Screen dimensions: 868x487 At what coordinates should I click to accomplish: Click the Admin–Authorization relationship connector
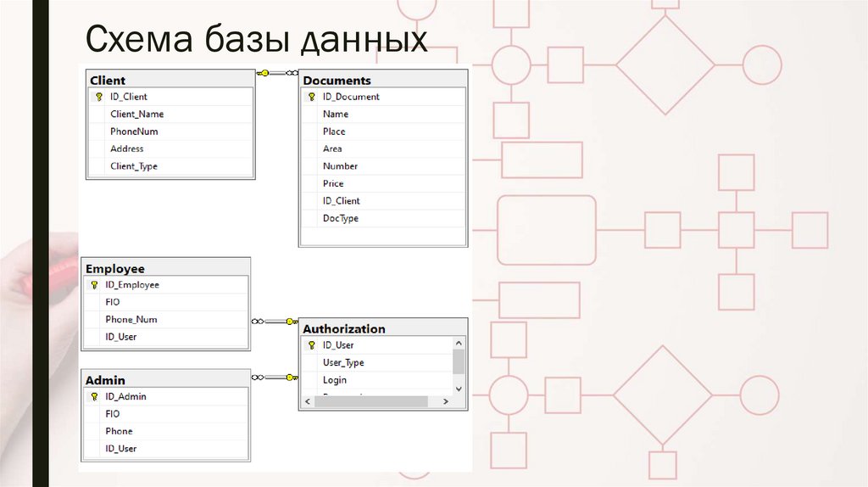[x=275, y=378]
